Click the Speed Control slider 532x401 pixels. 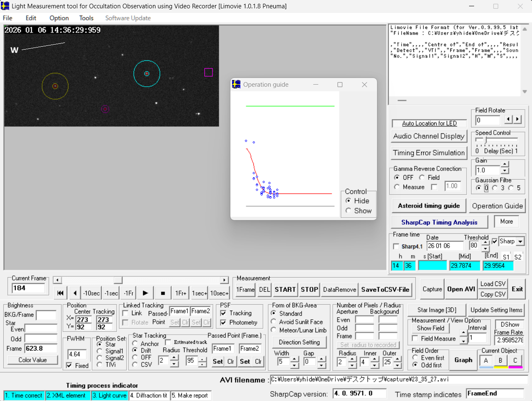pos(485,140)
